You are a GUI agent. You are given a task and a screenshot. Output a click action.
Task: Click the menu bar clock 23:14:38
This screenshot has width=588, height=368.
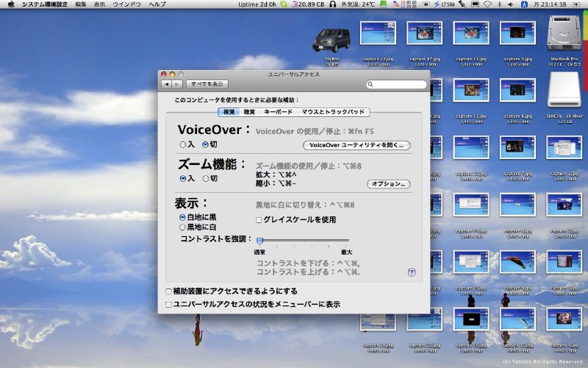click(551, 4)
